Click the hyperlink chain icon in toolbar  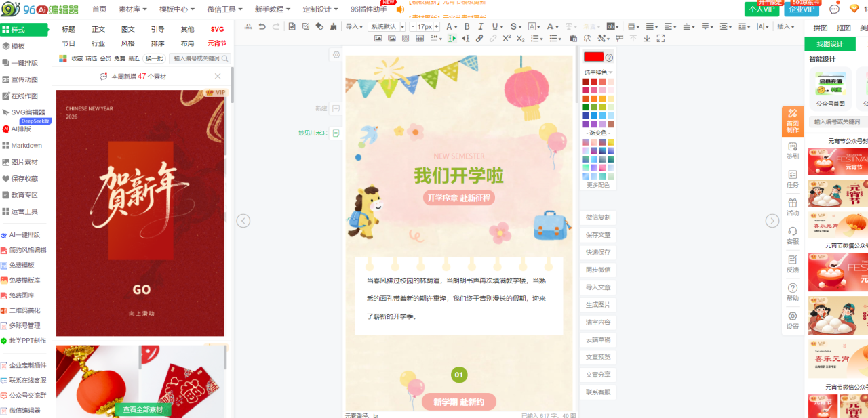[x=479, y=39]
